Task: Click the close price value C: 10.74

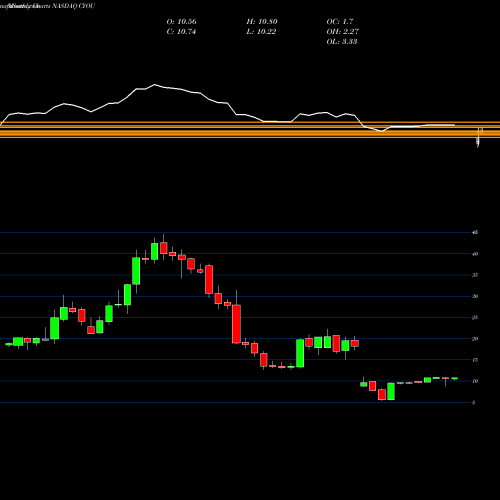Action: (x=181, y=32)
